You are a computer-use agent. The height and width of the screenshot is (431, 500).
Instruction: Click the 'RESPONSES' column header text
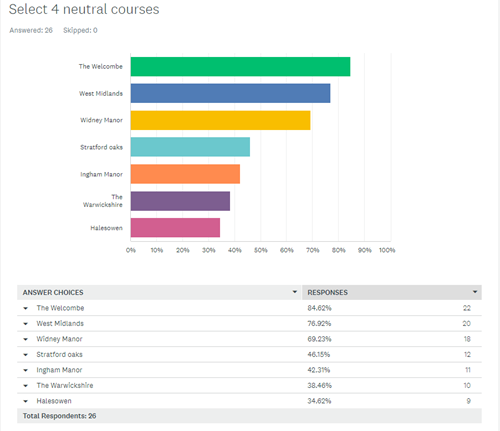pos(327,292)
